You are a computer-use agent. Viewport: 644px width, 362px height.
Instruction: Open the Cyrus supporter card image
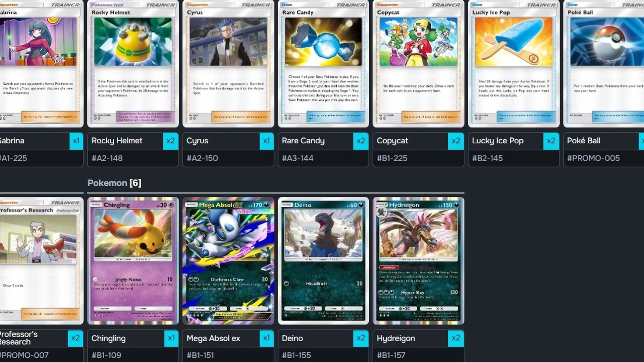tap(228, 63)
